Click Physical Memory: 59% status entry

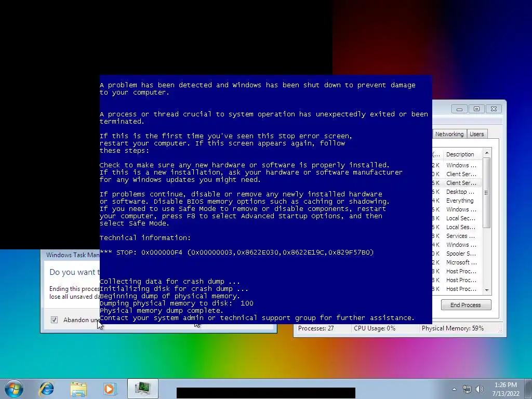tap(453, 328)
